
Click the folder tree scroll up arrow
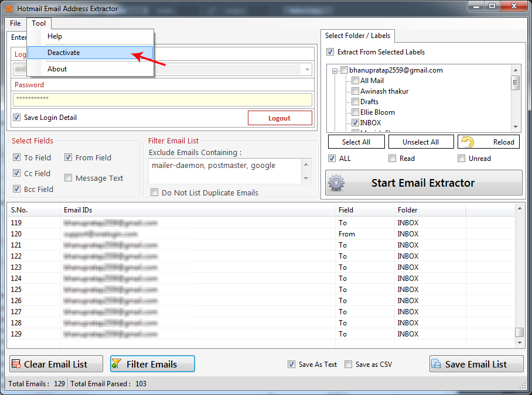[x=516, y=70]
